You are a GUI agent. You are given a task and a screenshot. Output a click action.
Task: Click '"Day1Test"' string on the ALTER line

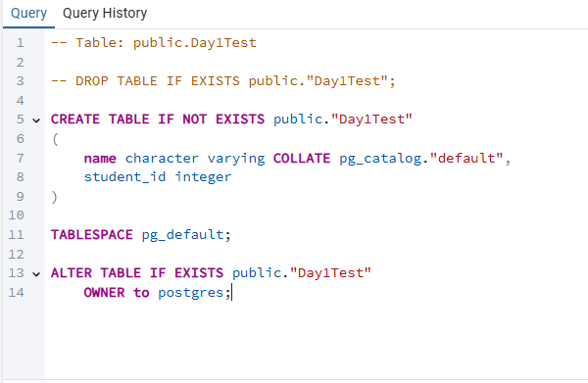click(330, 273)
